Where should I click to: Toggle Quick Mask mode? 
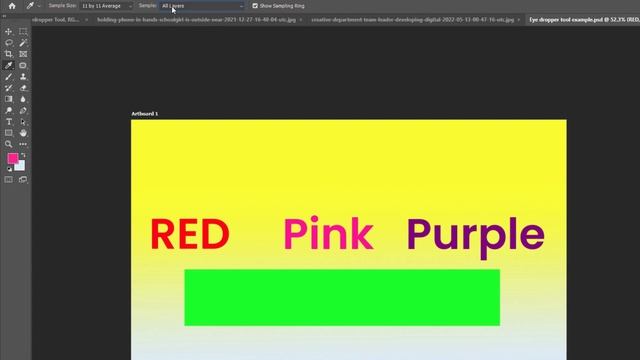point(9,180)
